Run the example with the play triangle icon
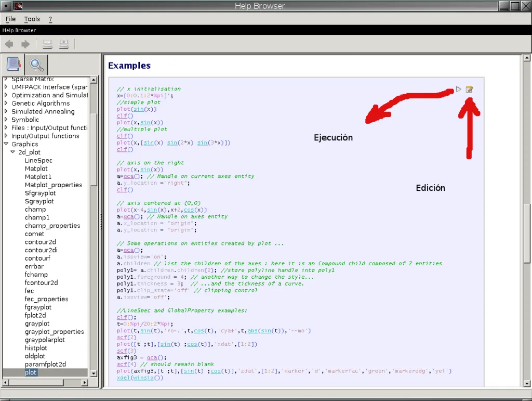The height and width of the screenshot is (401, 532). click(x=458, y=89)
